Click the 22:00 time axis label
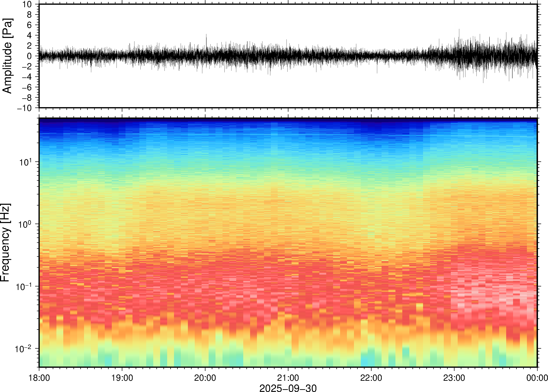548x392 pixels. pos(371,378)
